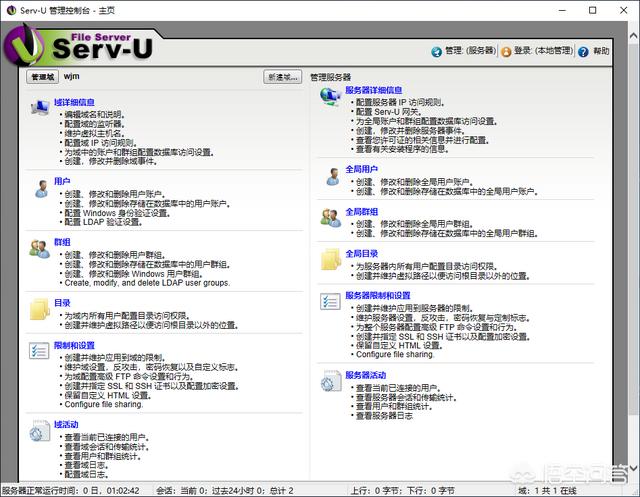Close the Serv-U 管理控制台 window

[624, 10]
